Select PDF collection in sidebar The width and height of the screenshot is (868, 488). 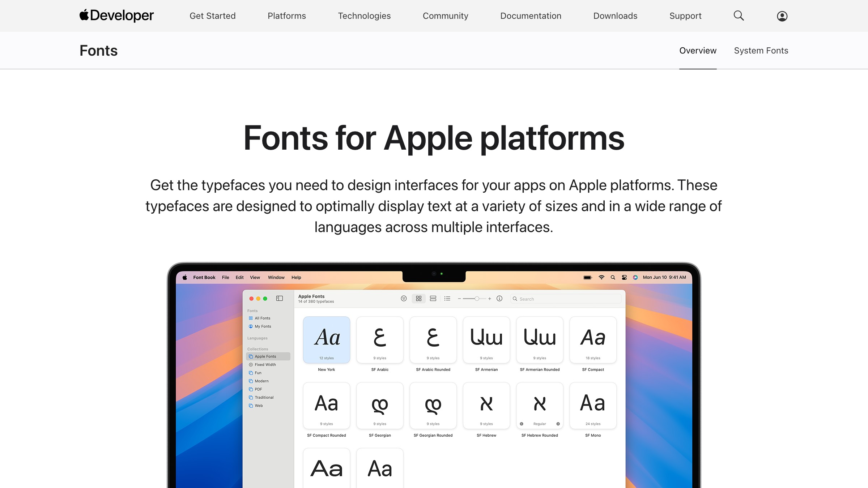[268, 389]
